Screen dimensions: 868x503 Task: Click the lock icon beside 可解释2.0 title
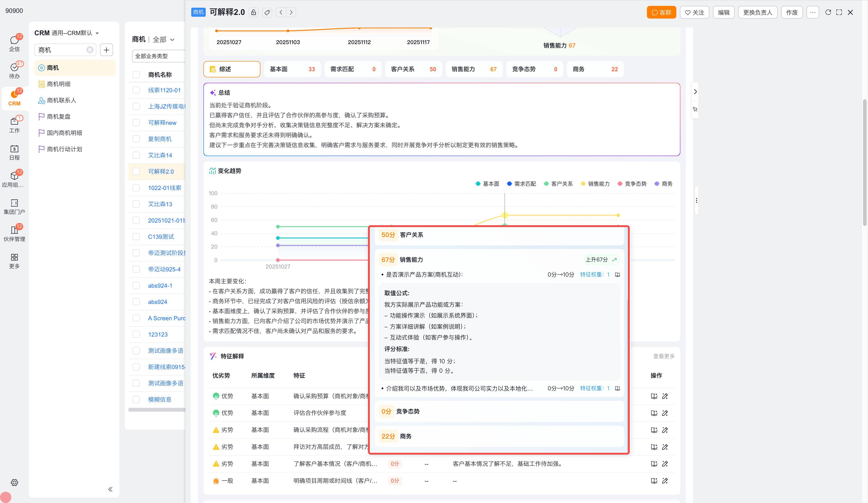coord(254,12)
